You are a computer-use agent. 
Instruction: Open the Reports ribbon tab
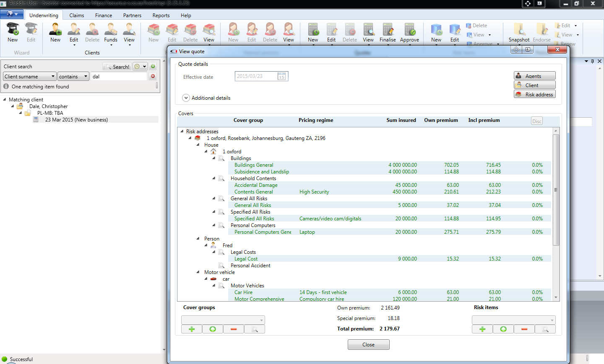161,15
